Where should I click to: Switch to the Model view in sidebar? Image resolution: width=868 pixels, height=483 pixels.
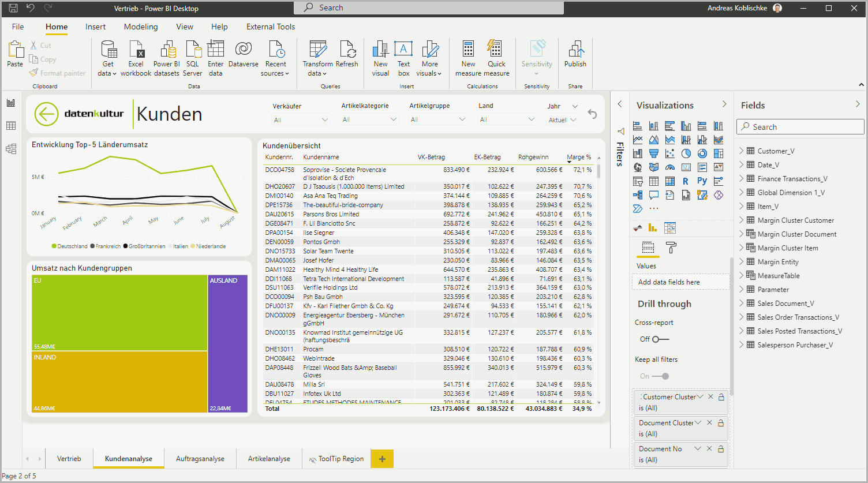pyautogui.click(x=11, y=149)
